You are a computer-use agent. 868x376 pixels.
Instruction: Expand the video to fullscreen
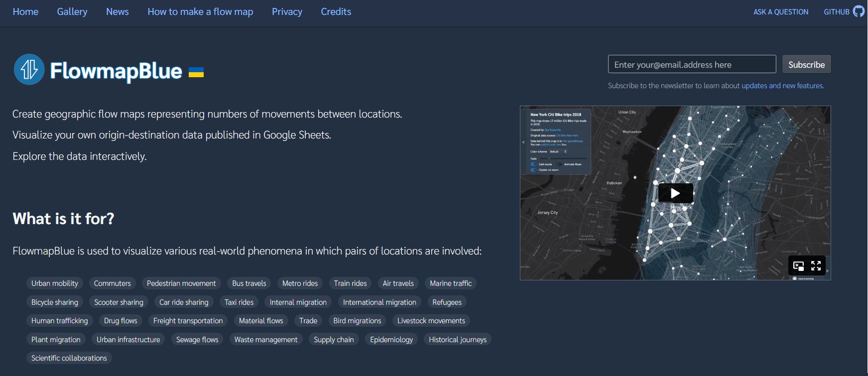[x=816, y=266]
